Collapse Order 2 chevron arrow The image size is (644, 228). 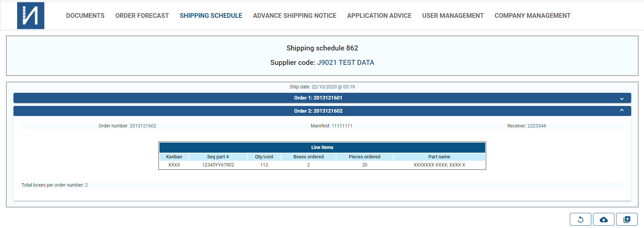(622, 110)
